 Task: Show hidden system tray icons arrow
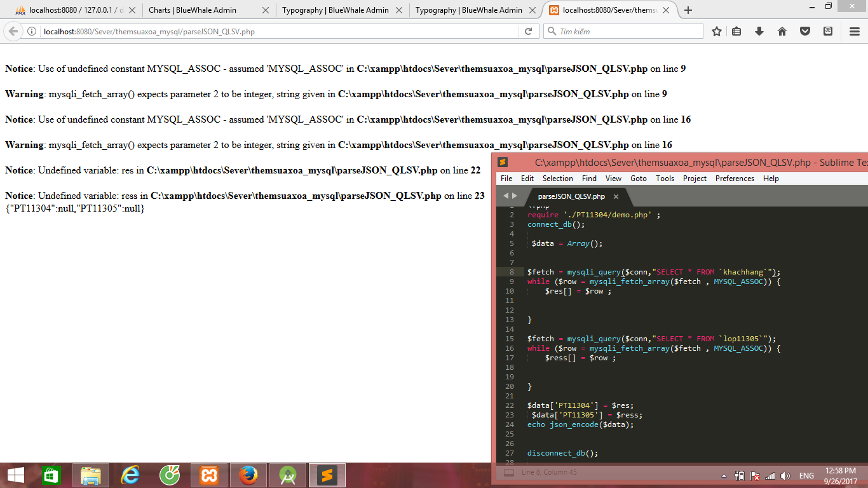click(x=724, y=476)
